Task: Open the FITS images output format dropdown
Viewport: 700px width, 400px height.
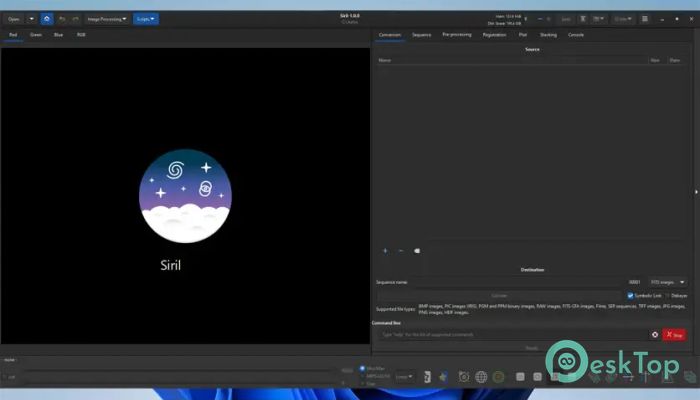Action: coord(667,282)
